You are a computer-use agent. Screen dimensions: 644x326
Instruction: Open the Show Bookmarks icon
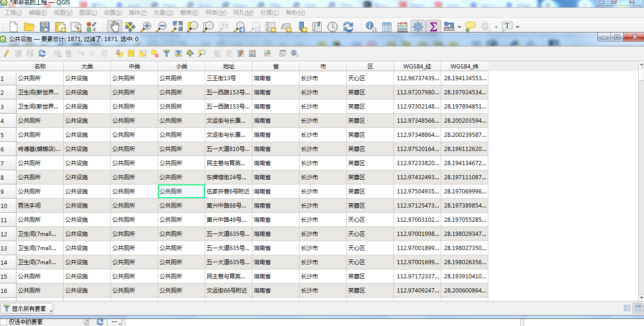[317, 27]
